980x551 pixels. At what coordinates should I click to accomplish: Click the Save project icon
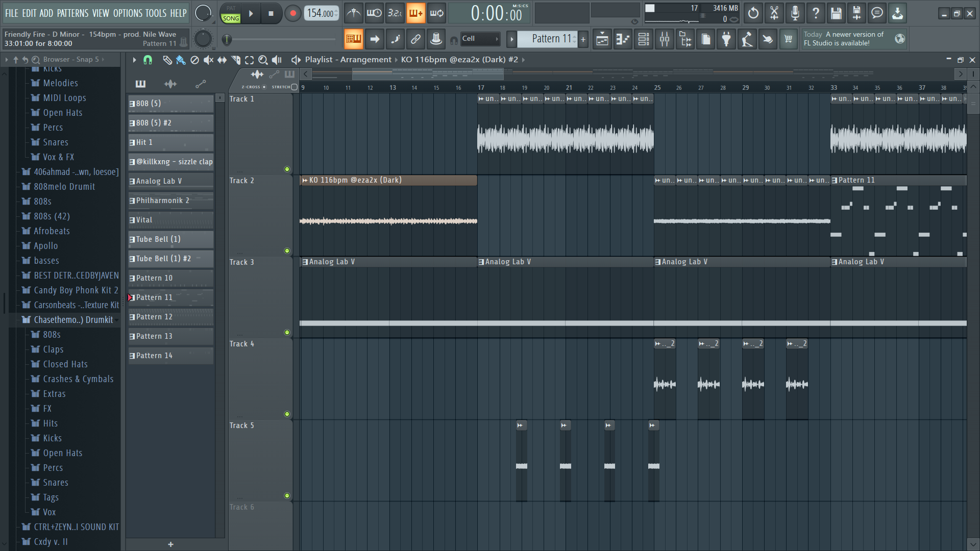[836, 13]
